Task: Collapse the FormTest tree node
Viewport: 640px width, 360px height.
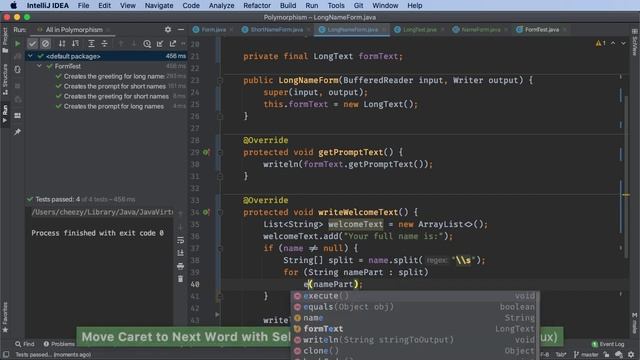Action: [40, 66]
